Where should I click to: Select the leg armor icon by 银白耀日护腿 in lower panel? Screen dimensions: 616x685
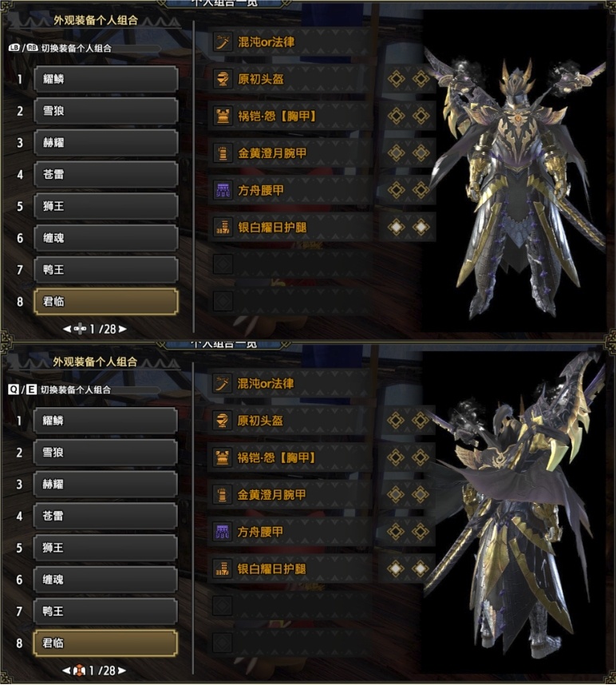pos(222,568)
